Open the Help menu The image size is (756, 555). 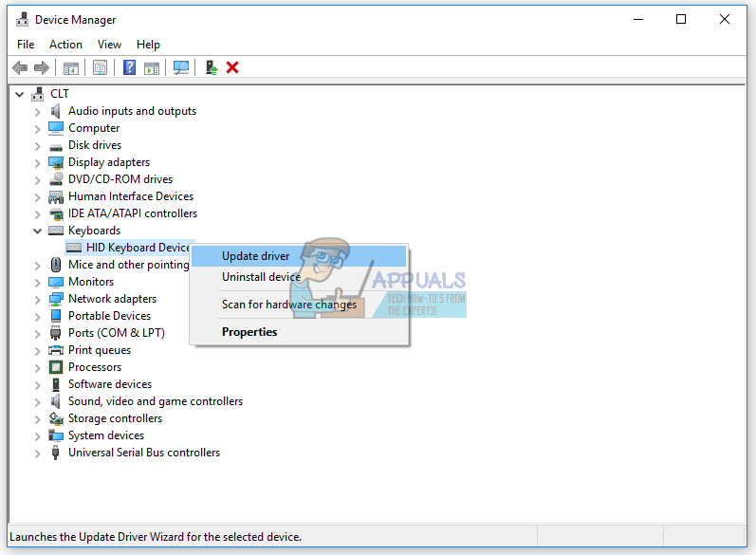pos(148,45)
